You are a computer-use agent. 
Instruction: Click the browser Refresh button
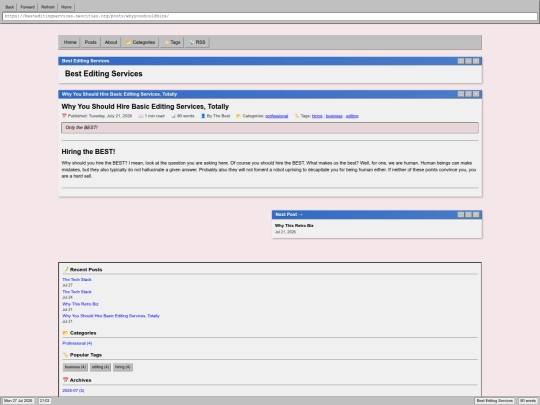(x=48, y=7)
